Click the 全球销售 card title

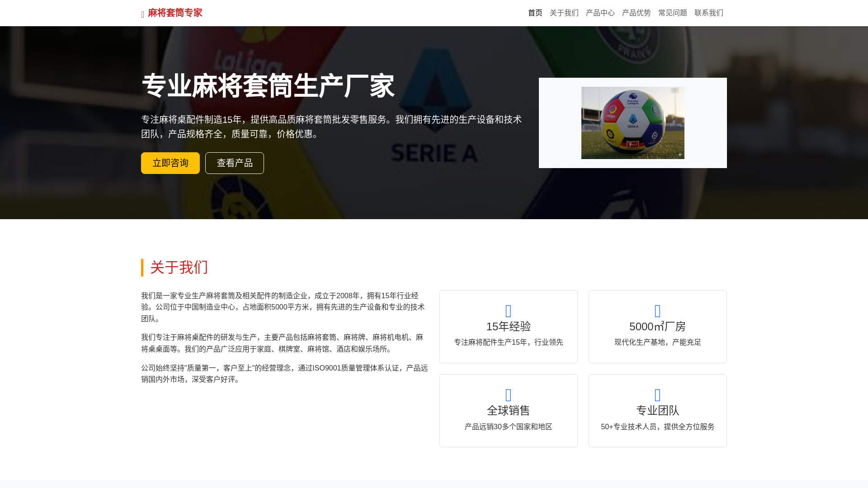(509, 410)
